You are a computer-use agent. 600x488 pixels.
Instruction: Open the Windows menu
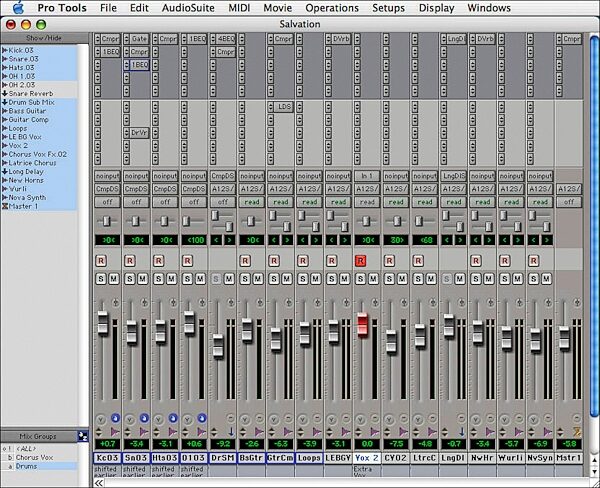coord(489,8)
